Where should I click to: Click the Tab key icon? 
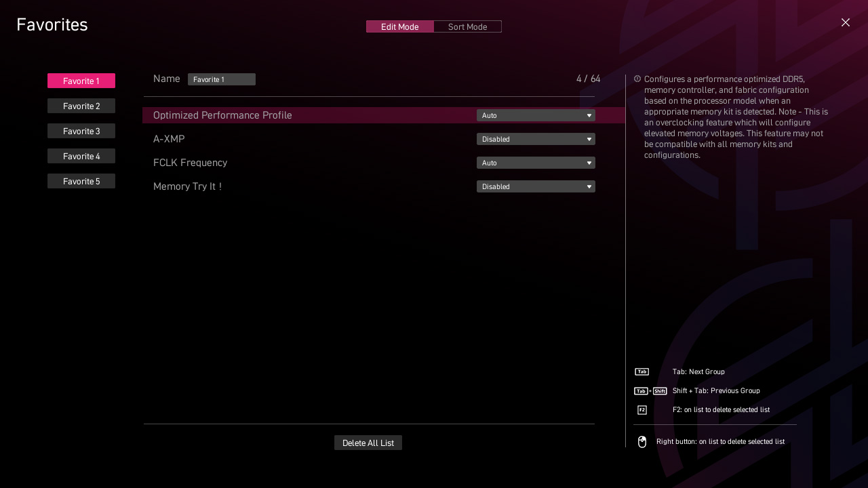tap(642, 371)
